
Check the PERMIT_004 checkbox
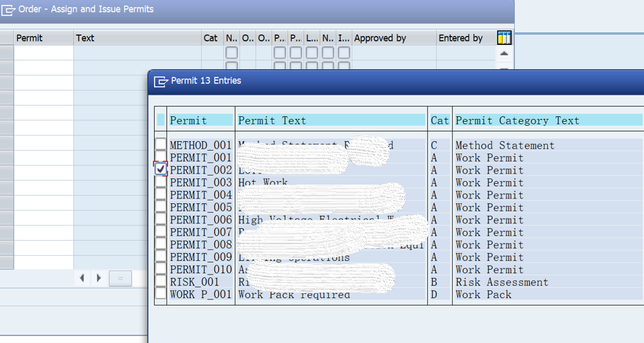pos(160,194)
